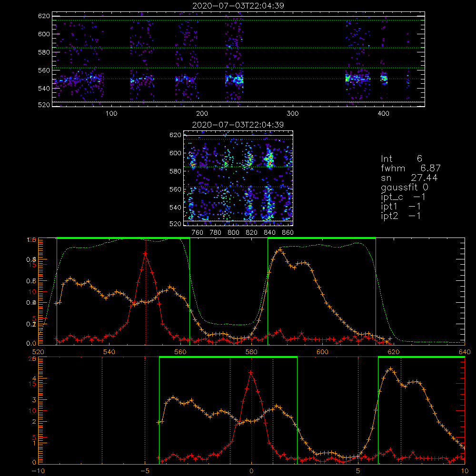Click the 'gaussfit 0' status text
476x476 pixels.
pos(405,187)
